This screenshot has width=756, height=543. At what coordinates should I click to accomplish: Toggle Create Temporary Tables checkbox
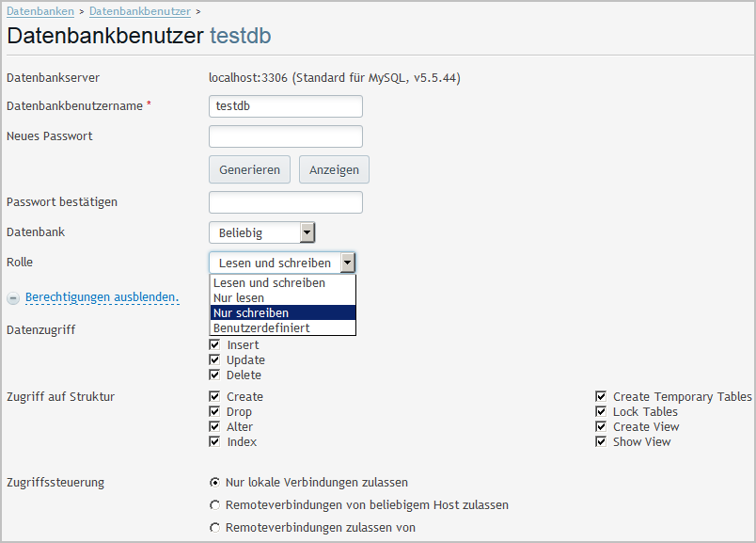(601, 396)
